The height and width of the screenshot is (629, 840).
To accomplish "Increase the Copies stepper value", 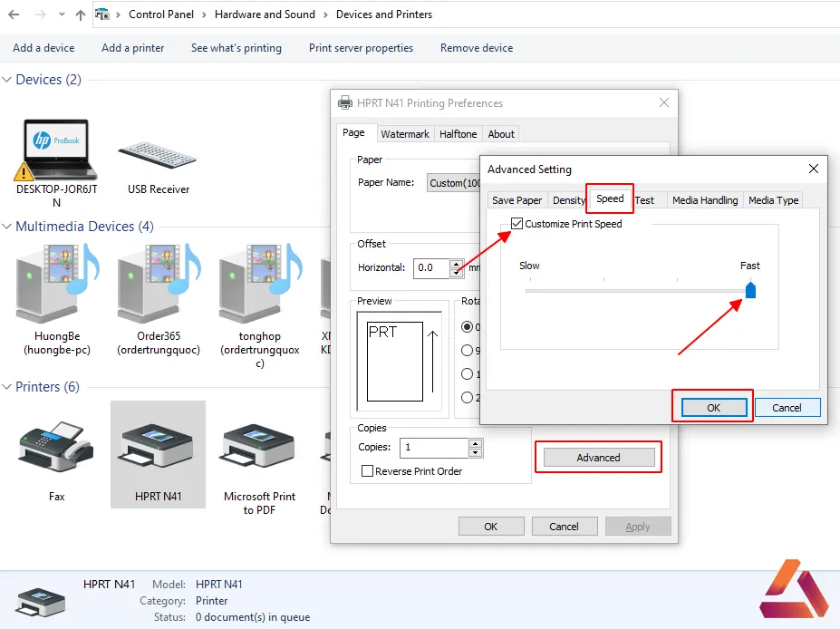I will click(x=475, y=443).
